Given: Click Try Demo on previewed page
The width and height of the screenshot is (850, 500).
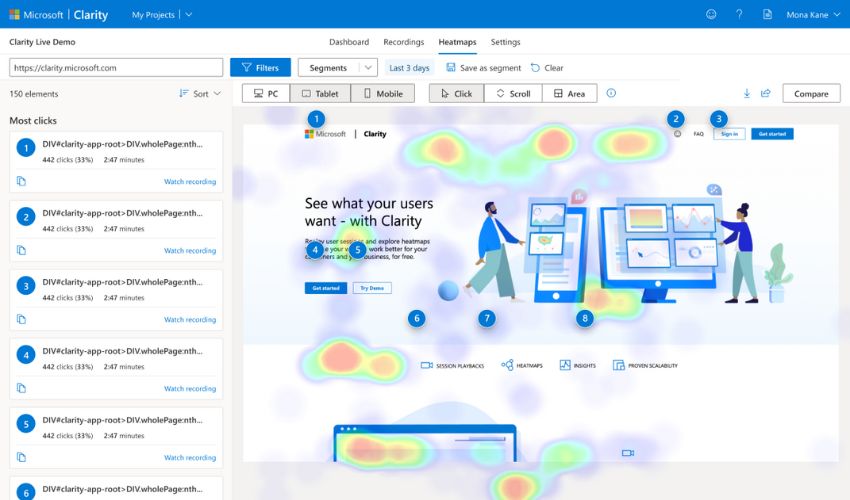Looking at the screenshot, I should tap(372, 288).
